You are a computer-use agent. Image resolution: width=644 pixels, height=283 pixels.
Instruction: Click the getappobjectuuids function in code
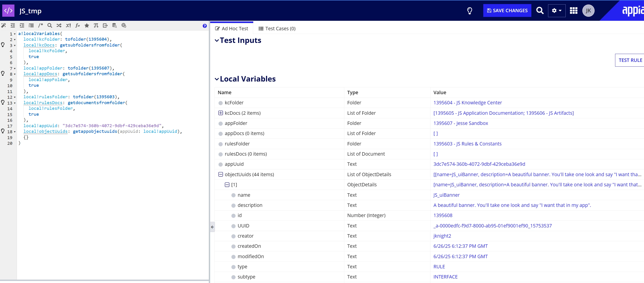click(95, 131)
